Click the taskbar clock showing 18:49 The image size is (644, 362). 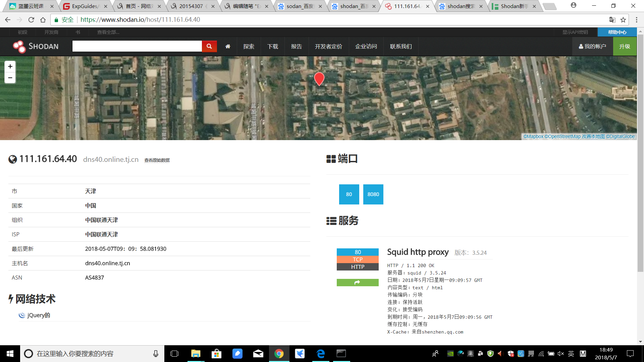[x=606, y=354]
